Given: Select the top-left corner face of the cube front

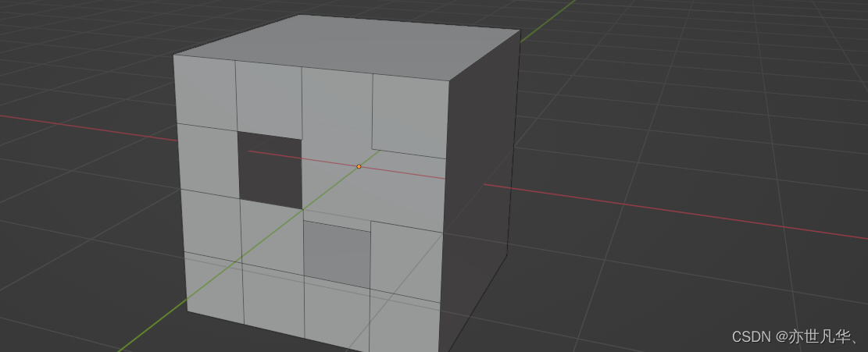Looking at the screenshot, I should (205, 93).
